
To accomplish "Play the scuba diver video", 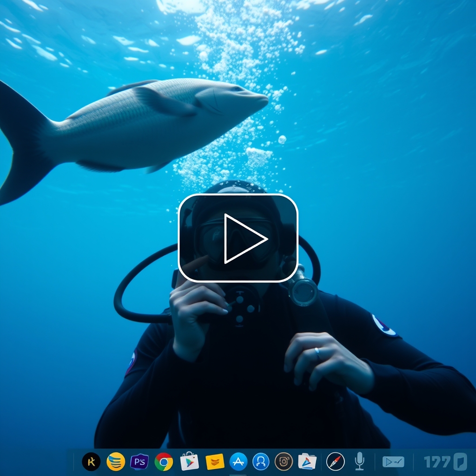I will (238, 238).
